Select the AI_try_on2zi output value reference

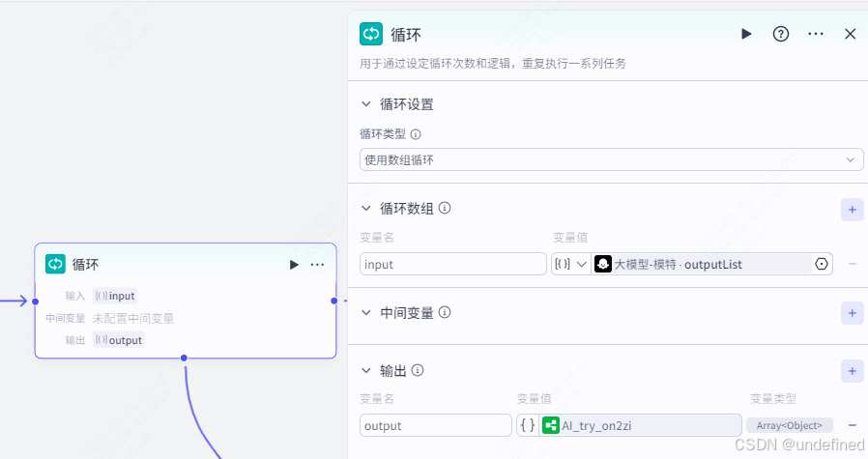click(x=641, y=425)
